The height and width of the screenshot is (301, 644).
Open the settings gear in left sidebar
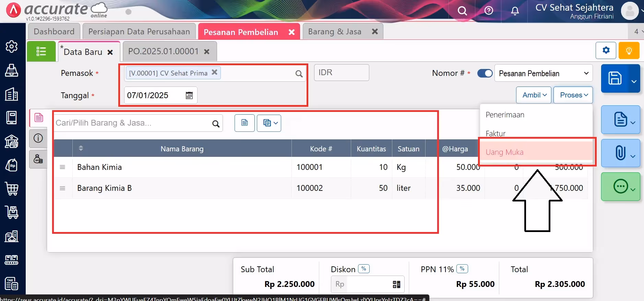12,46
